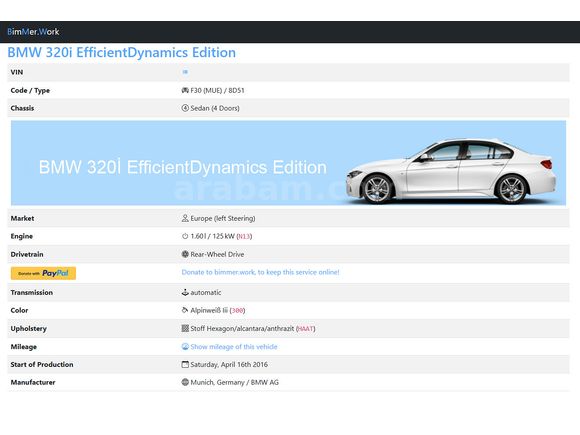
Task: Click the calendar icon beside production date
Action: (185, 364)
